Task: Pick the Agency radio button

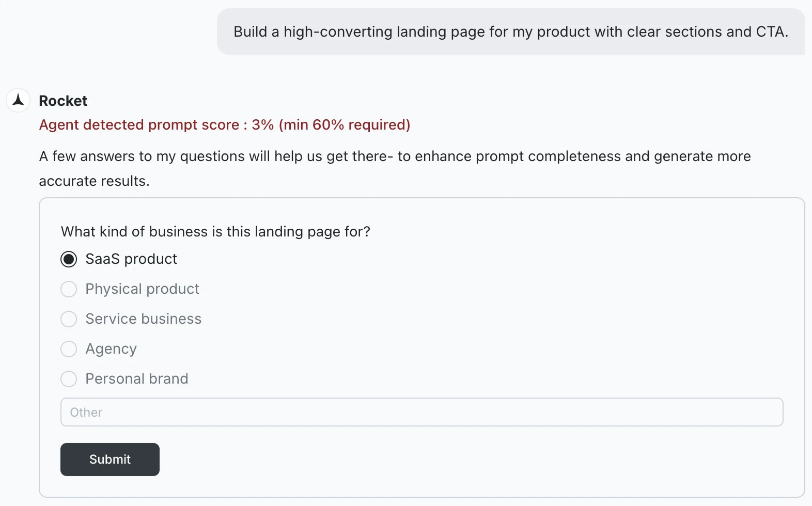Action: (x=69, y=349)
